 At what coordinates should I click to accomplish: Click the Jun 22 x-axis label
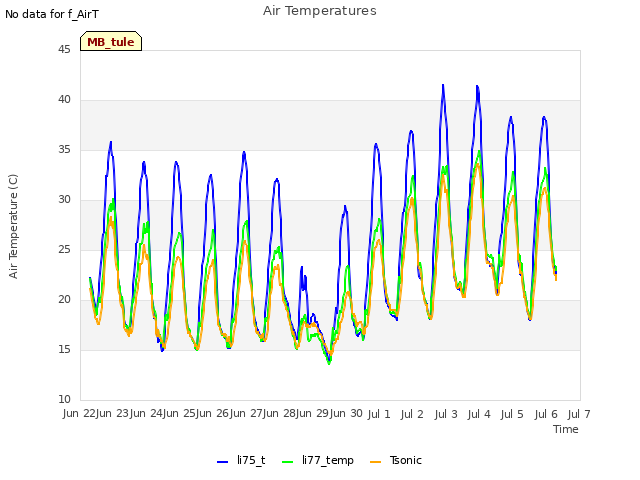click(80, 413)
